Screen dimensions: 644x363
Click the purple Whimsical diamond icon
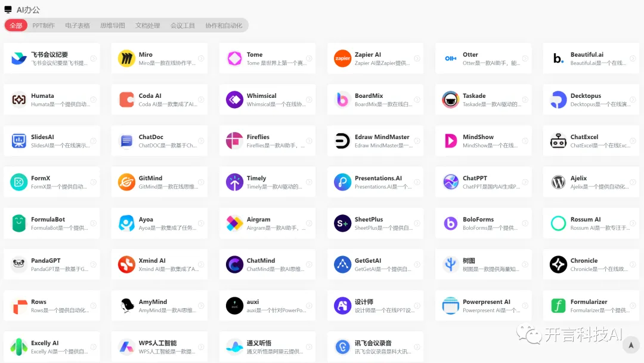coord(234,100)
